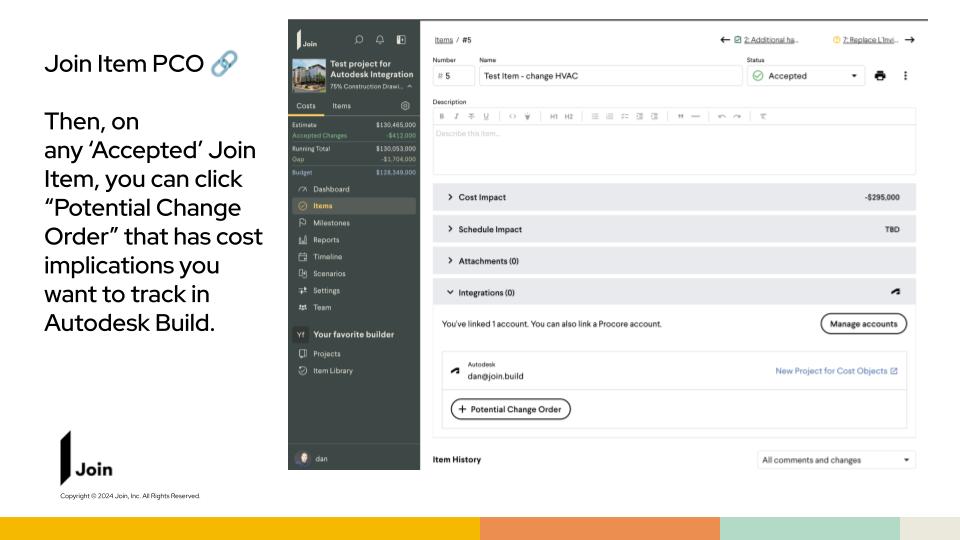960x540 pixels.
Task: Click the Join logo in the sidebar
Action: [x=307, y=40]
